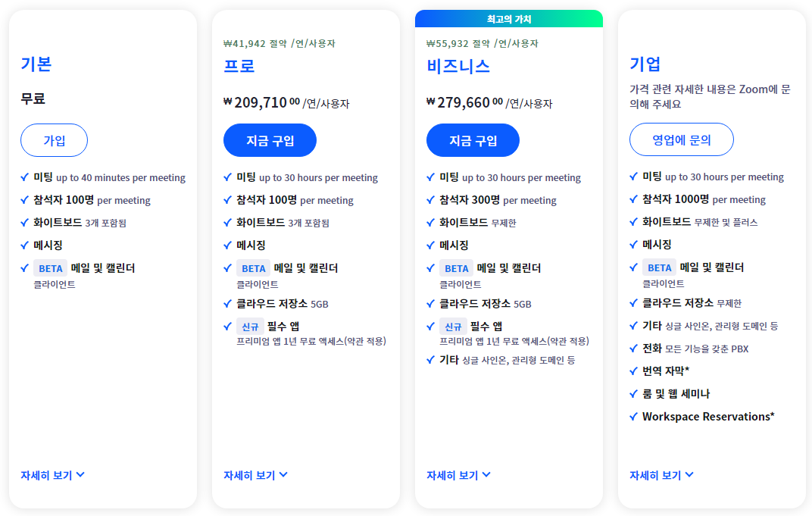Image resolution: width=812 pixels, height=516 pixels.
Task: Click the checkmark beside 미팅 in 기본 plan
Action: point(23,177)
